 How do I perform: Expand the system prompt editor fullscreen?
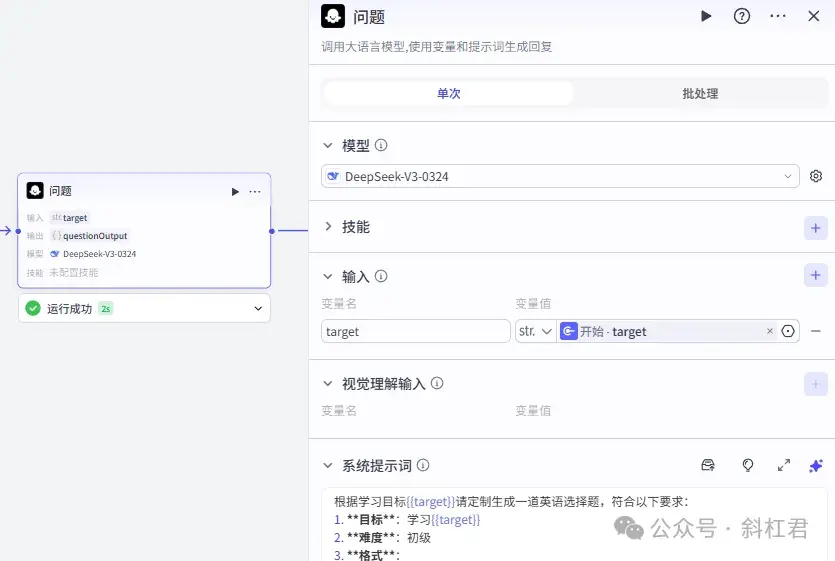tap(783, 465)
